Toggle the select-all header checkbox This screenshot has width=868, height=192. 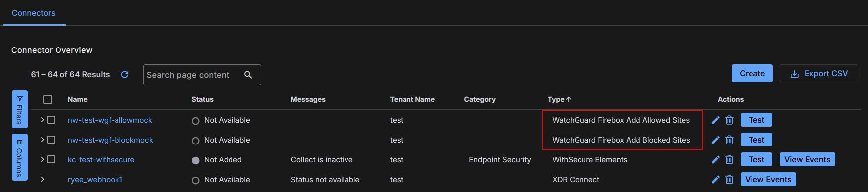tap(48, 99)
